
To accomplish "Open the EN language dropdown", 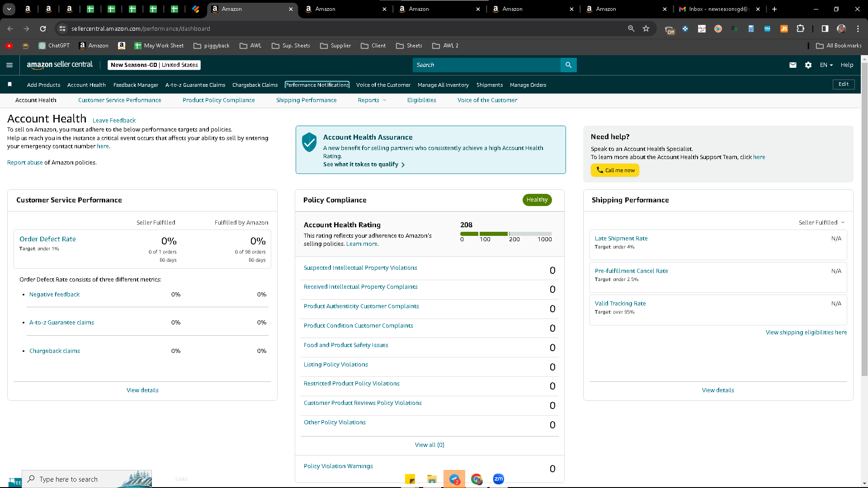I will (826, 65).
